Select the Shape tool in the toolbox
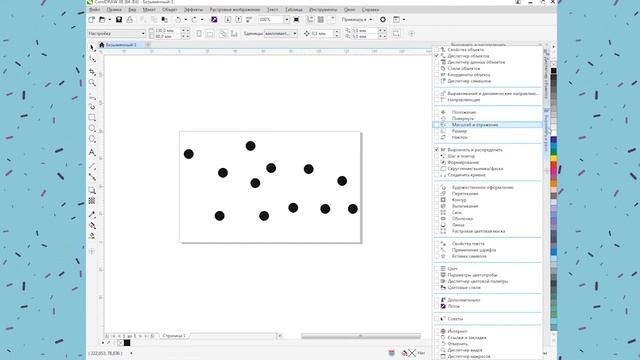This screenshot has width=640, height=360. click(x=92, y=59)
